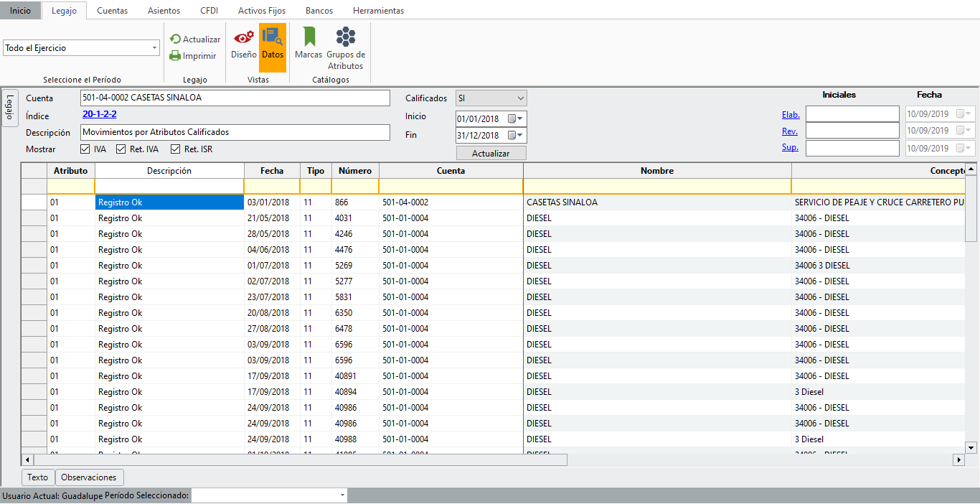Click the Imprimir printer icon

point(175,56)
